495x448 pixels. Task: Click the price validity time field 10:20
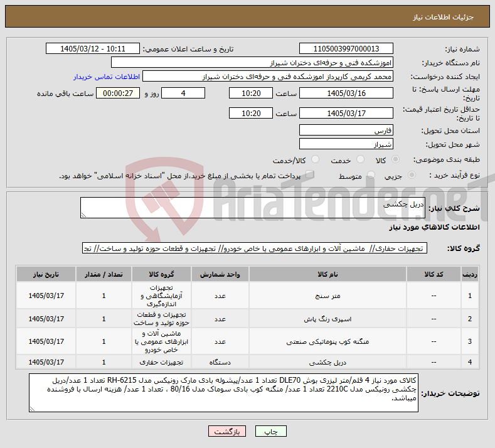pos(251,113)
